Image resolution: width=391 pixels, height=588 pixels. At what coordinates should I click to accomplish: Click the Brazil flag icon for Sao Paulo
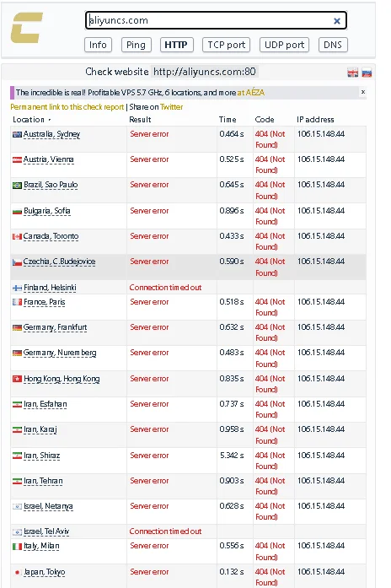coord(17,186)
